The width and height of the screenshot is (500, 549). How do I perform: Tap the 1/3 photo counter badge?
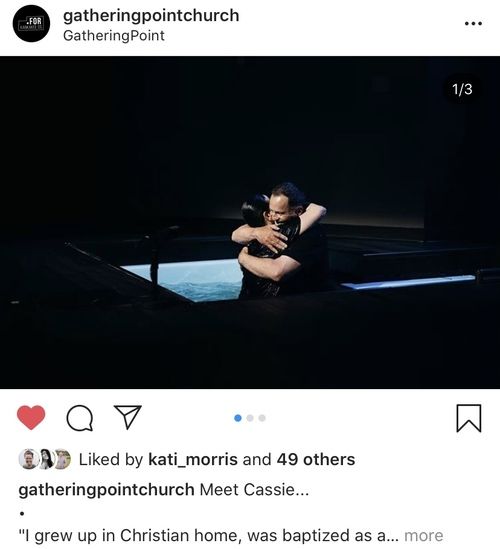pos(462,89)
